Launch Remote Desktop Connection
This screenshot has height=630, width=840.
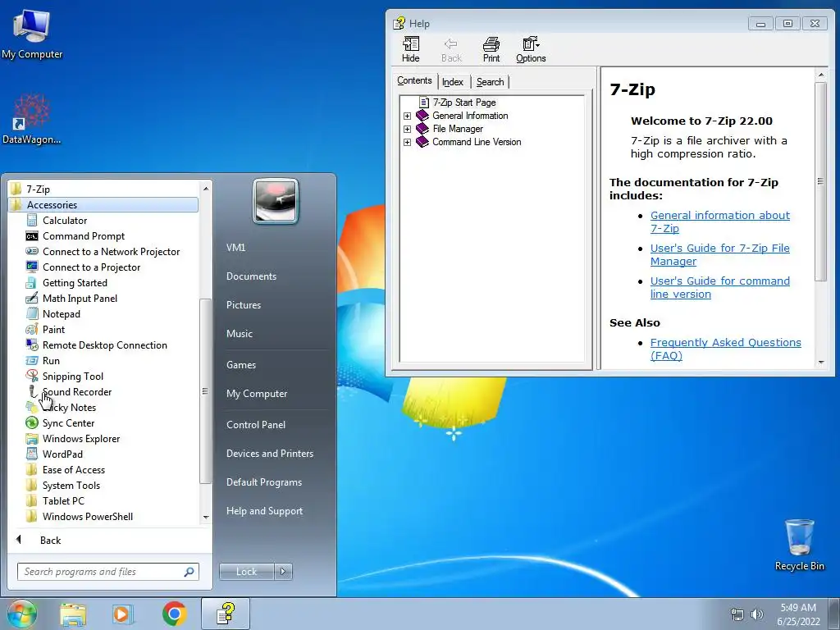click(104, 345)
